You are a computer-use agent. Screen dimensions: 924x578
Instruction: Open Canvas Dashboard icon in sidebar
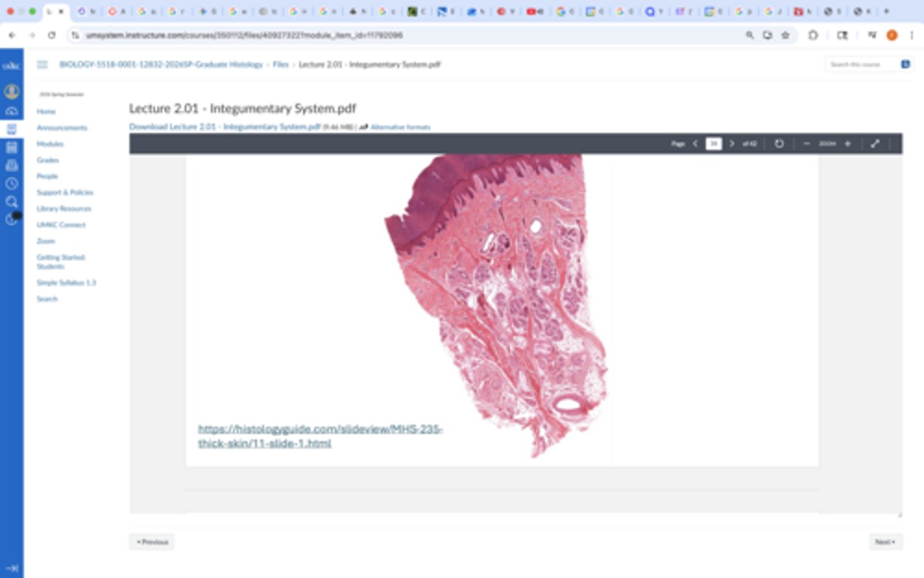pyautogui.click(x=12, y=111)
